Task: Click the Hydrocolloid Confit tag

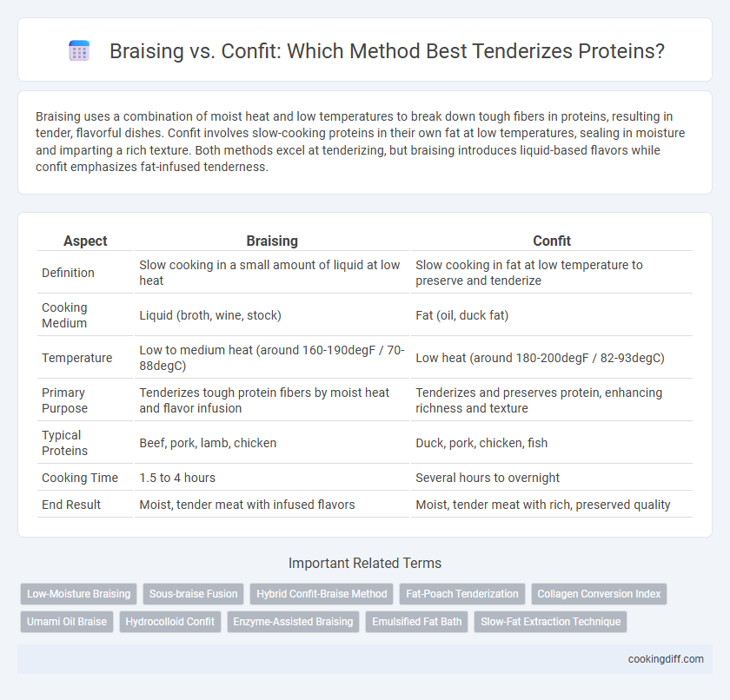Action: coord(170,622)
